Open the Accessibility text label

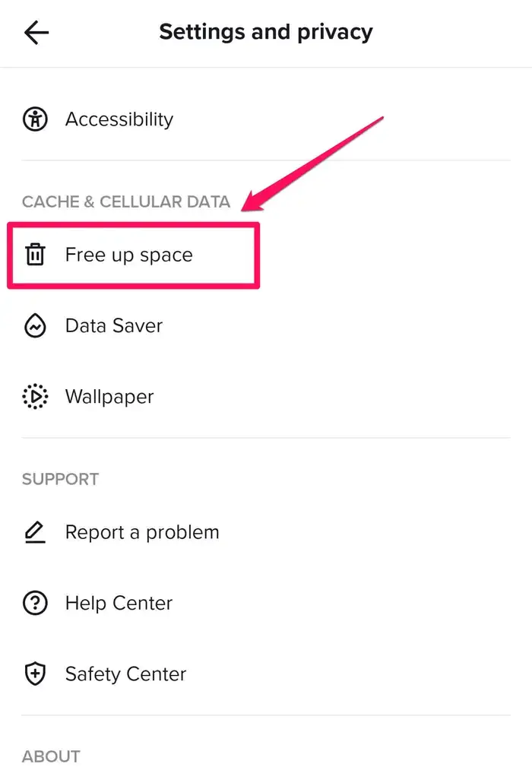tap(119, 119)
